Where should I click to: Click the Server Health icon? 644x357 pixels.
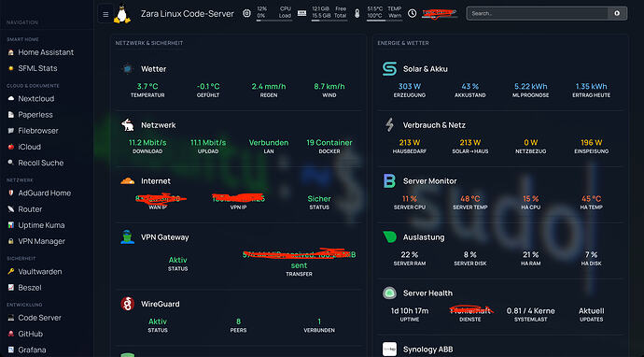pos(389,293)
